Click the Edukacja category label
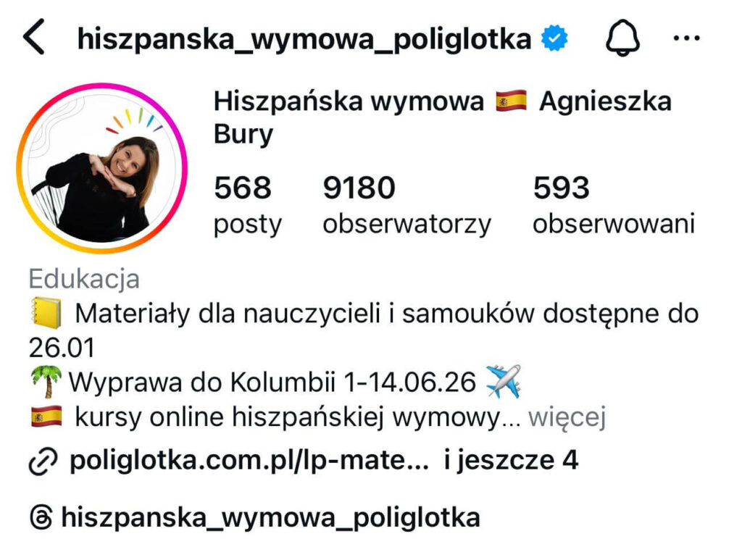 click(x=84, y=279)
